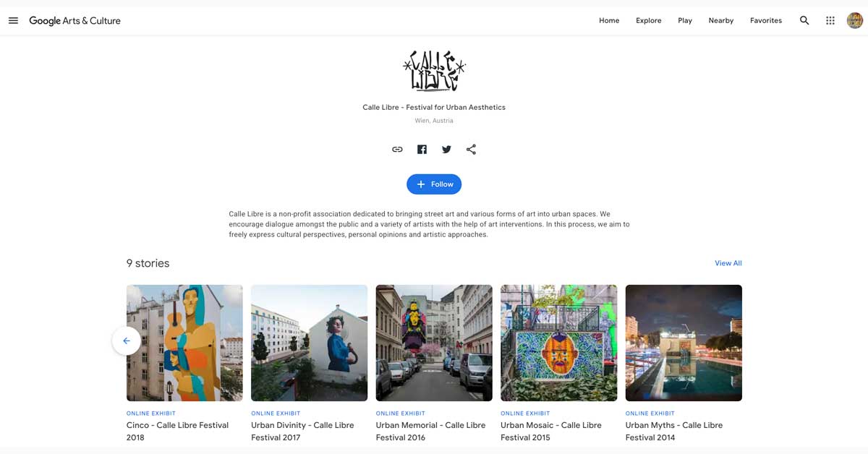Open Cinco 2018 exhibit thumbnail
Image resolution: width=868 pixels, height=454 pixels.
point(184,343)
